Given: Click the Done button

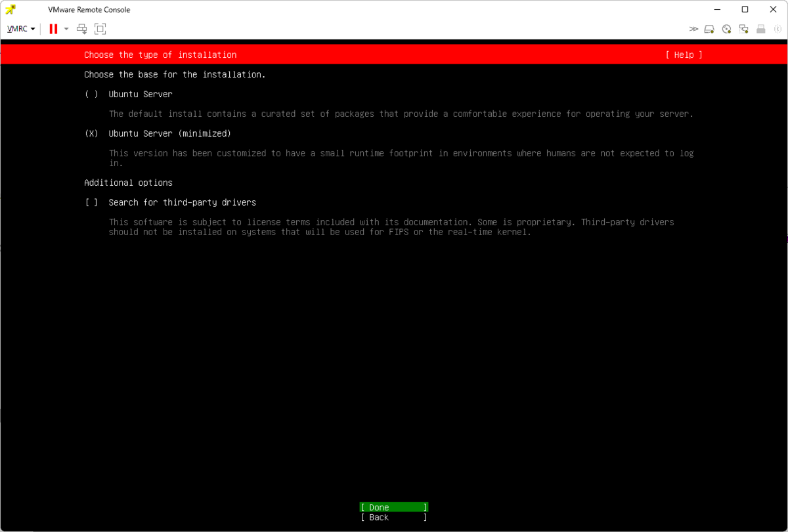Looking at the screenshot, I should (x=394, y=507).
